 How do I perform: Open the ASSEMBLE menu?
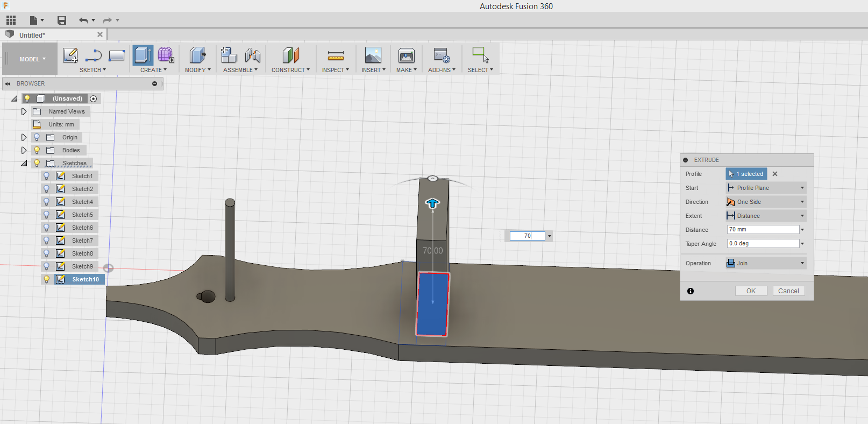240,70
